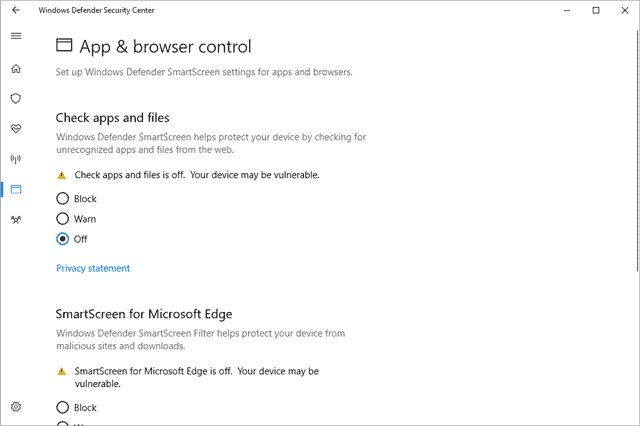Minimize the Security Center window
This screenshot has height=426, width=640.
[567, 10]
